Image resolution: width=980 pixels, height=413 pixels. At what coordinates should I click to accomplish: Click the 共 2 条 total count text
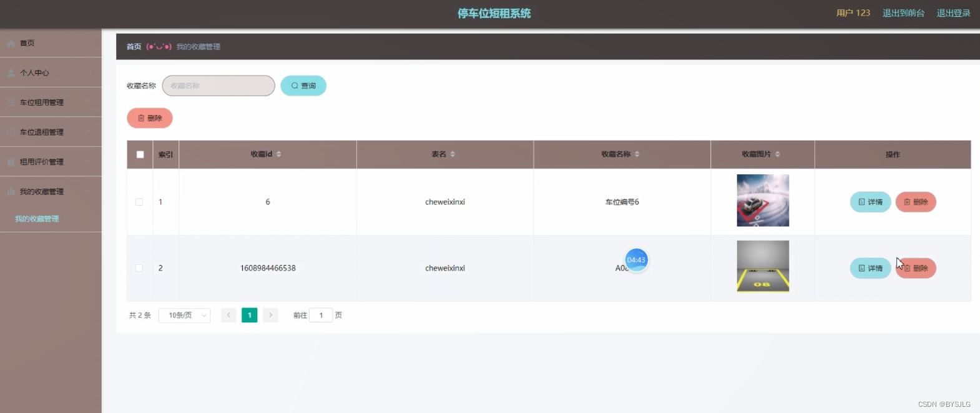point(140,316)
